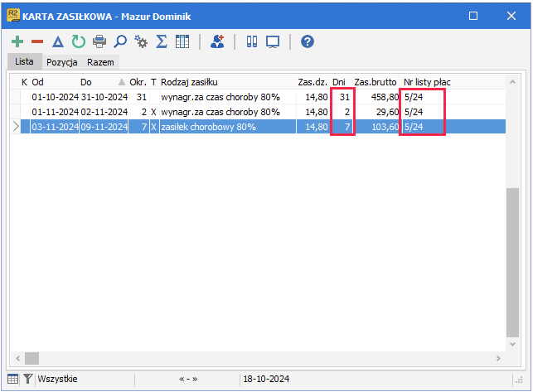Click the sigma summation icon
Screen dimensions: 533x392
tap(162, 41)
